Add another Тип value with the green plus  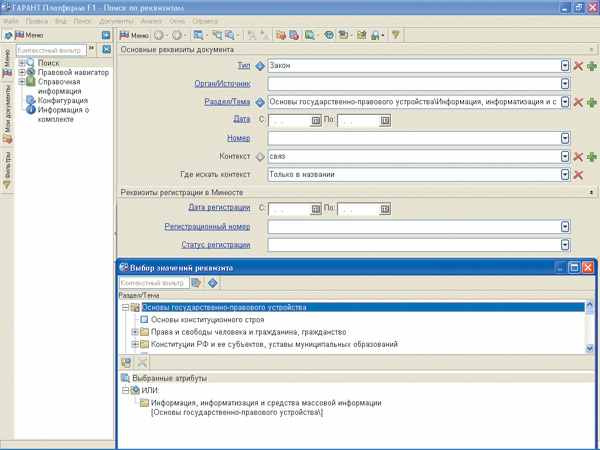point(592,66)
